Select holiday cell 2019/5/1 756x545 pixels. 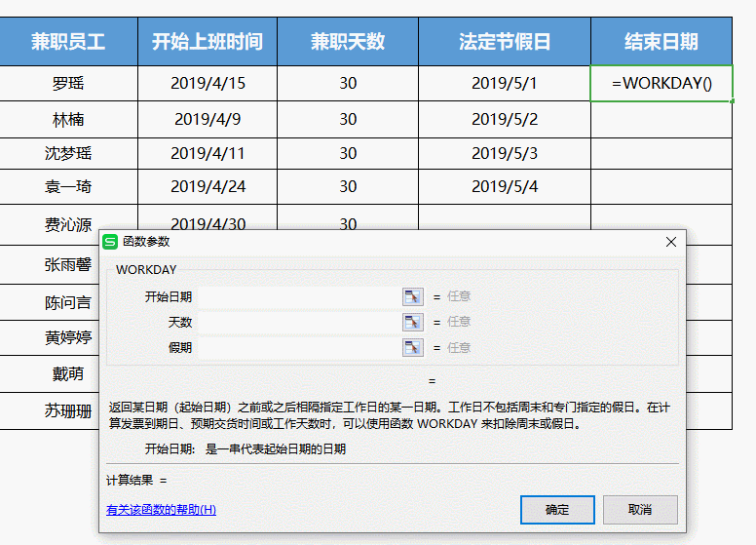click(504, 84)
